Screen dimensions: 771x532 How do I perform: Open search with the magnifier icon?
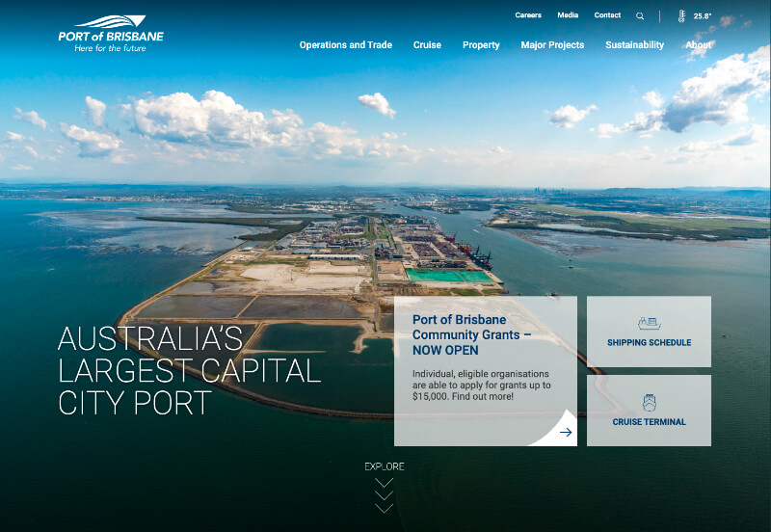point(640,16)
